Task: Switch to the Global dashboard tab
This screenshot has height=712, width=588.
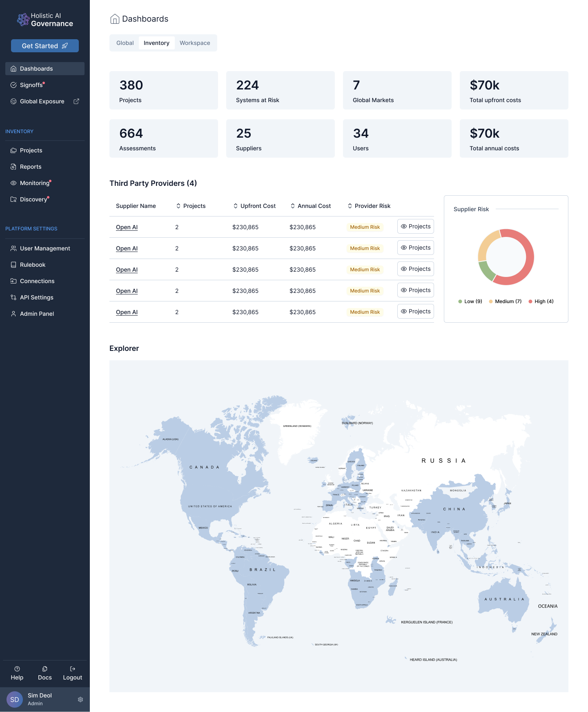Action: point(125,43)
